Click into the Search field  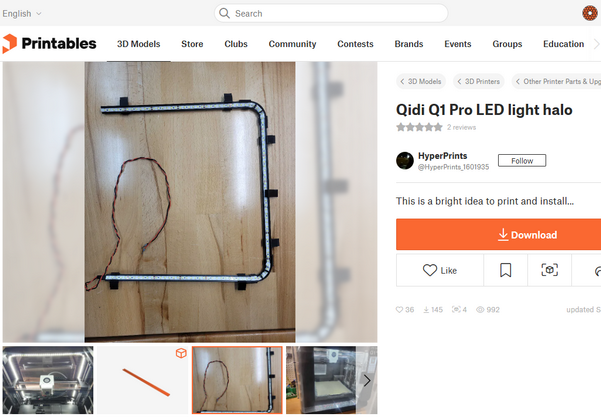coord(331,13)
